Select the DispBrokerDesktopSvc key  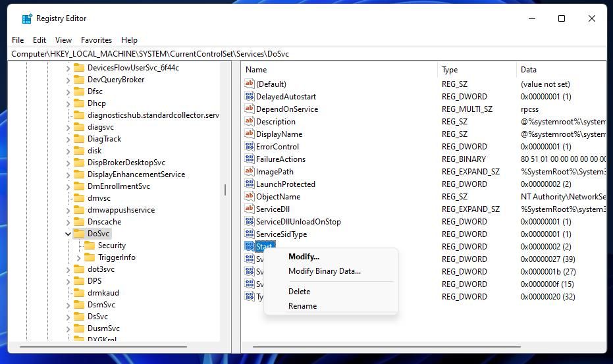(x=126, y=163)
